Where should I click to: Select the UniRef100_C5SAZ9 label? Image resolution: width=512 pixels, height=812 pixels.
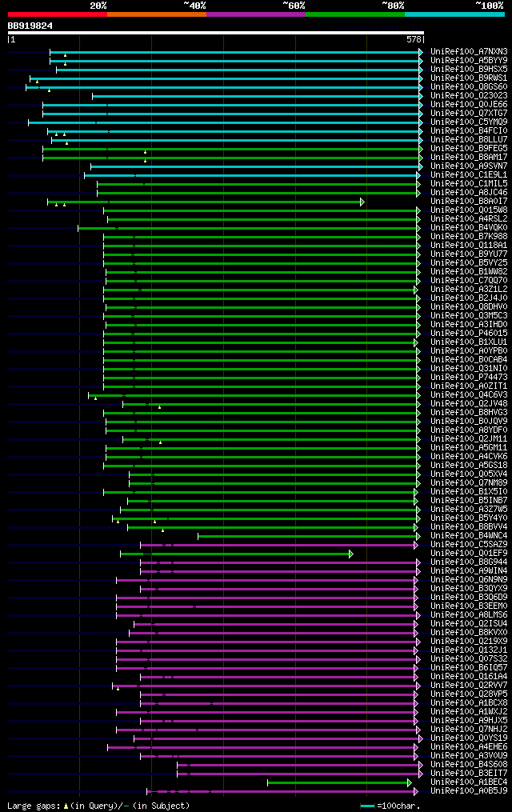click(469, 545)
